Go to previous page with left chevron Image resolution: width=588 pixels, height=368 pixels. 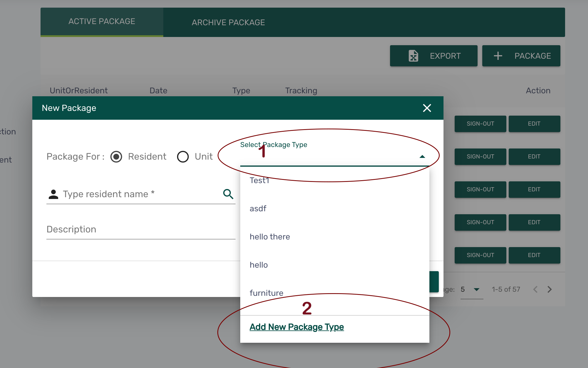[535, 289]
